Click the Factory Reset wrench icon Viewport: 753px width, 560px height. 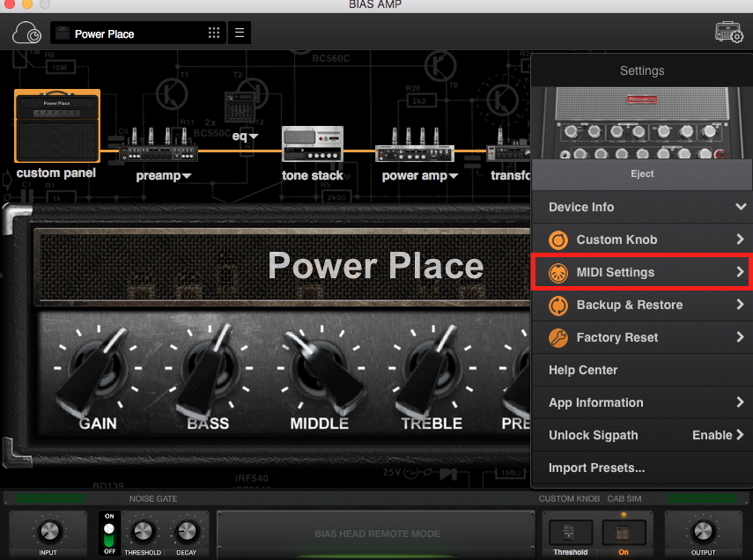[x=558, y=338]
